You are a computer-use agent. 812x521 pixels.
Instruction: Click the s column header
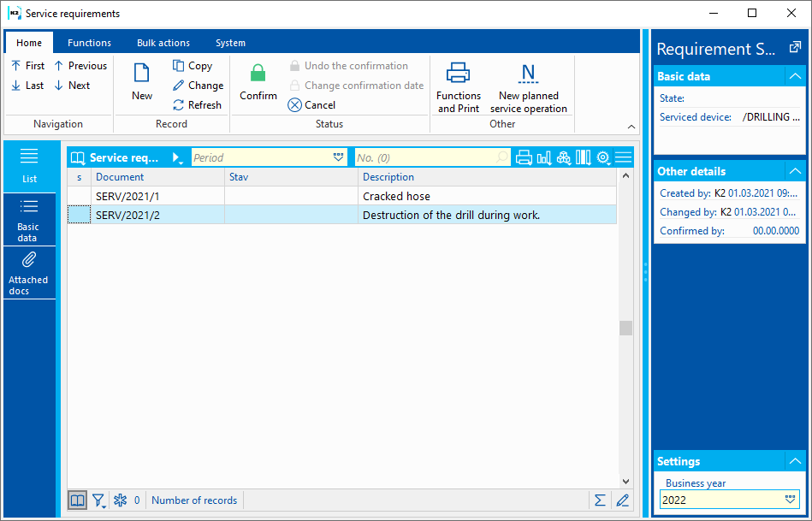pos(80,177)
